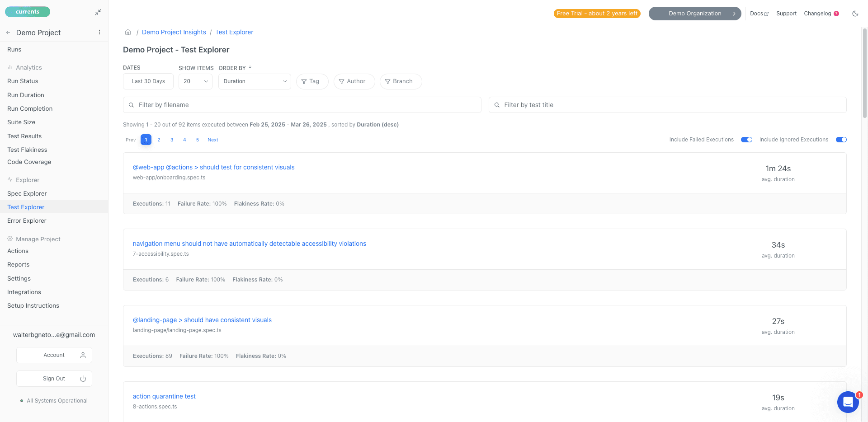Expand the Demo Organization switcher
Viewport: 868px width, 422px height.
(x=695, y=14)
